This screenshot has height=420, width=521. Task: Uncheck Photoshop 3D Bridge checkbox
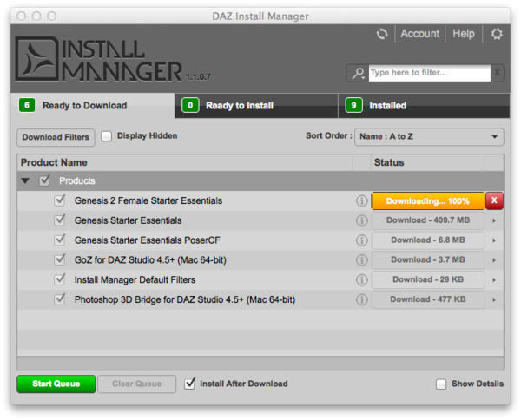pos(59,299)
